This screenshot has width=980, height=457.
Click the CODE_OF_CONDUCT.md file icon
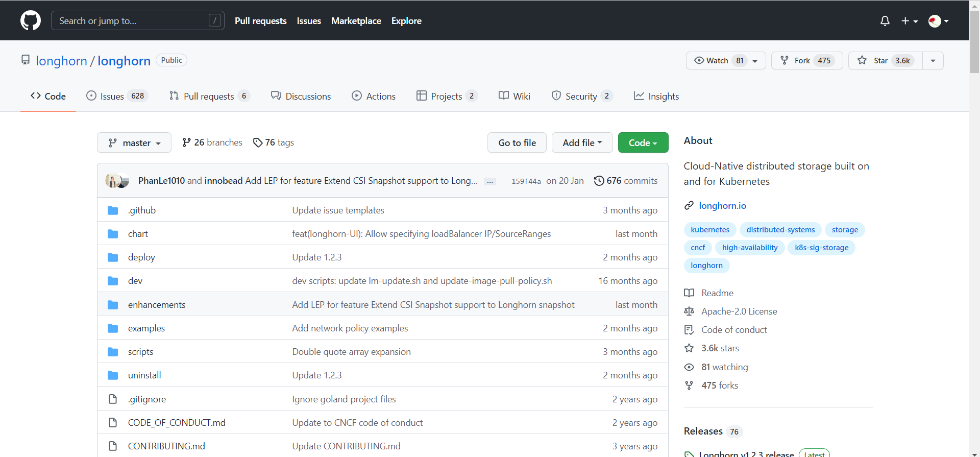113,422
